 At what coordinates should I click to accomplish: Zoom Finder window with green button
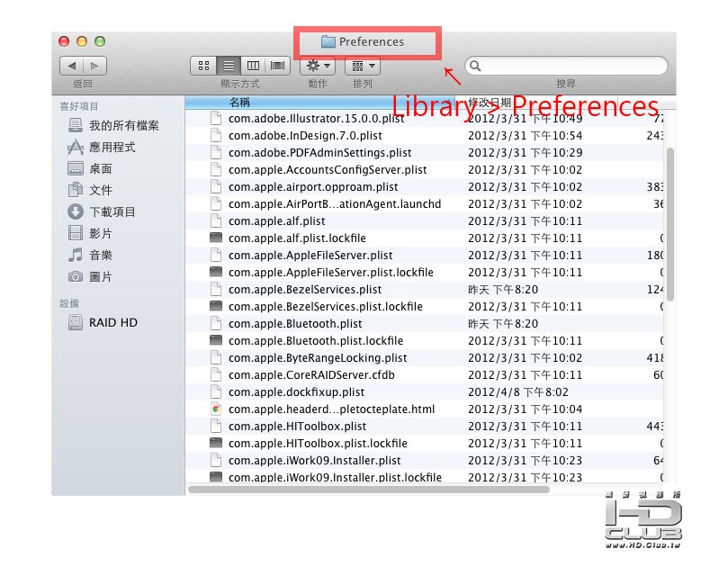(100, 41)
